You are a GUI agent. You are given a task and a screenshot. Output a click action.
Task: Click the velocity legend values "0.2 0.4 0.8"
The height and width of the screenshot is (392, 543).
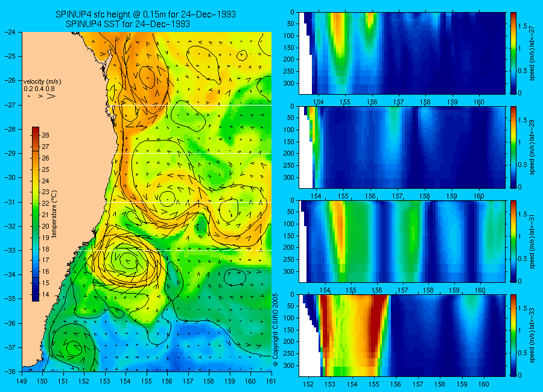click(39, 89)
